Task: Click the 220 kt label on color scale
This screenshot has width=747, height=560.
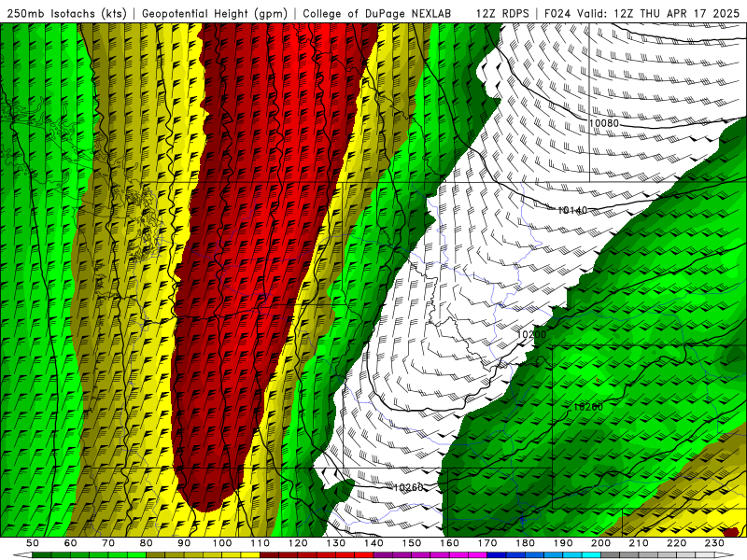Action: point(677,543)
